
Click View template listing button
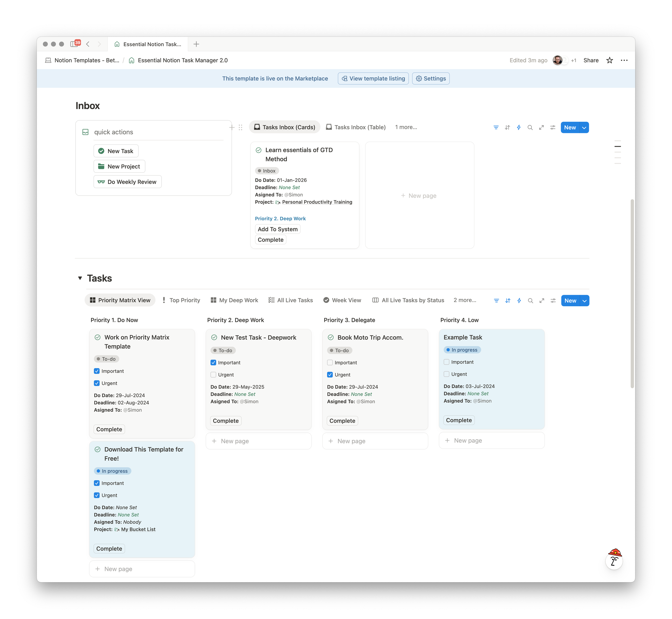point(373,78)
